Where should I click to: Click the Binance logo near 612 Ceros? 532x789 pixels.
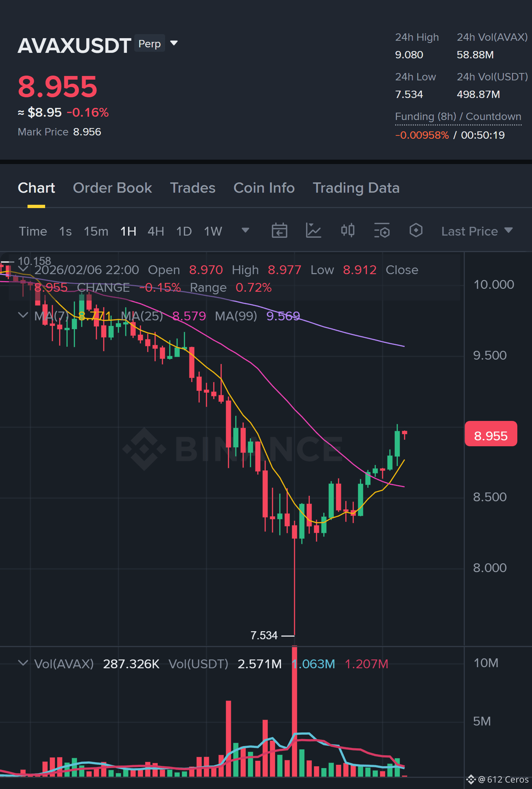pyautogui.click(x=471, y=779)
